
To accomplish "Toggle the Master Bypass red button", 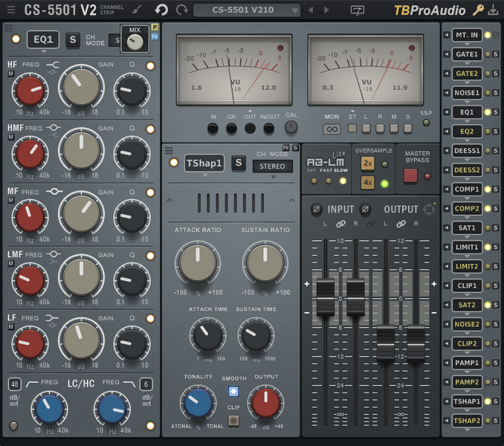I will pyautogui.click(x=410, y=176).
